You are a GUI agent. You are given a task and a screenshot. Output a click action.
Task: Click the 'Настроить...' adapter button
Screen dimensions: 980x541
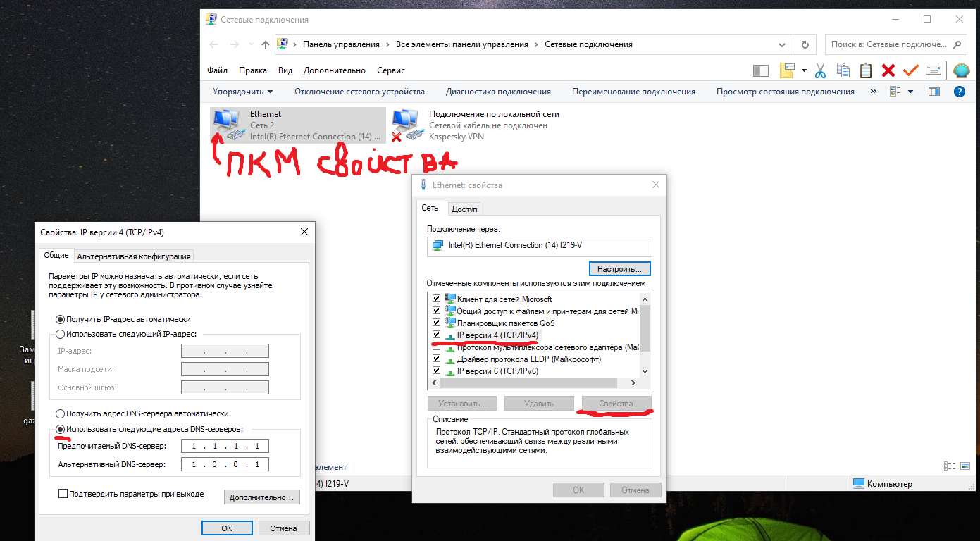[619, 269]
